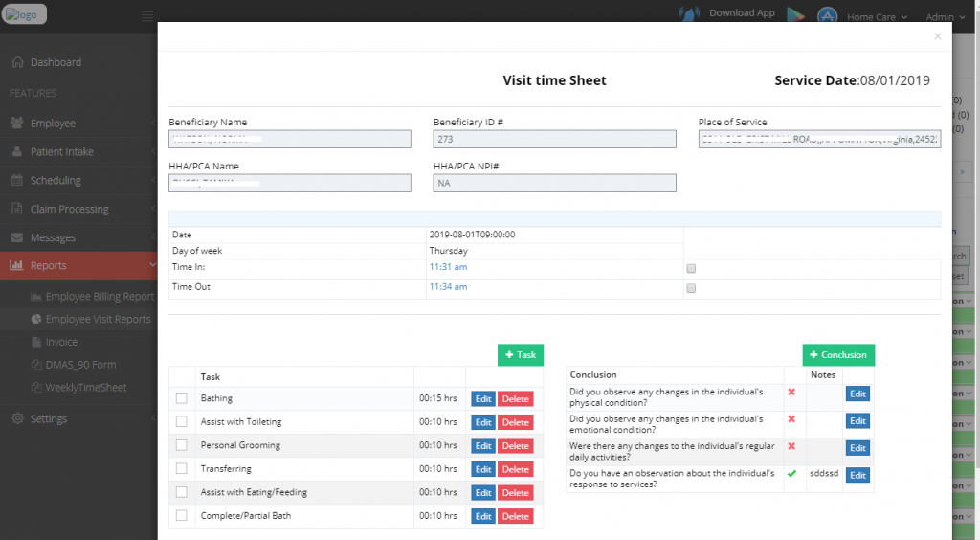Open Dashboard from the sidebar home icon
This screenshot has height=540, width=980.
pyautogui.click(x=17, y=62)
